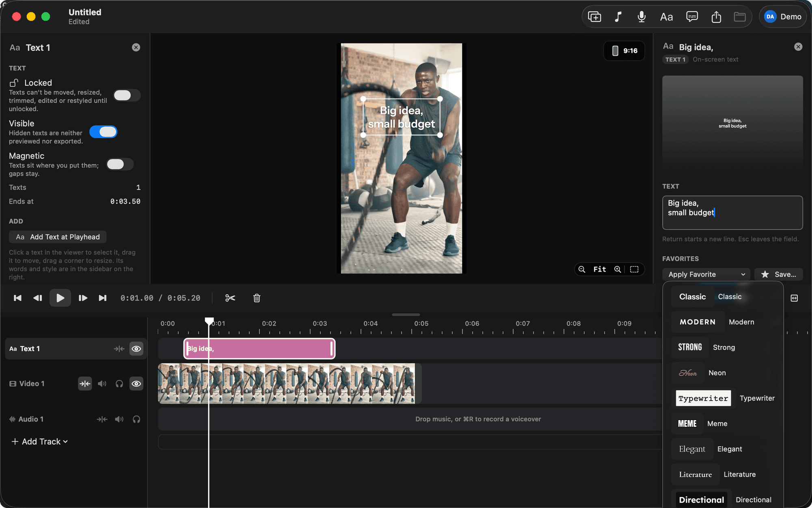Toggle magnetic icon on Text 1 track
Image resolution: width=812 pixels, height=508 pixels.
click(119, 349)
